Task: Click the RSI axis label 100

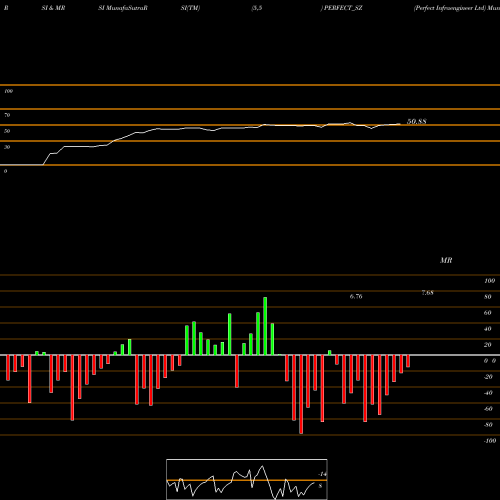Action: pos(8,91)
